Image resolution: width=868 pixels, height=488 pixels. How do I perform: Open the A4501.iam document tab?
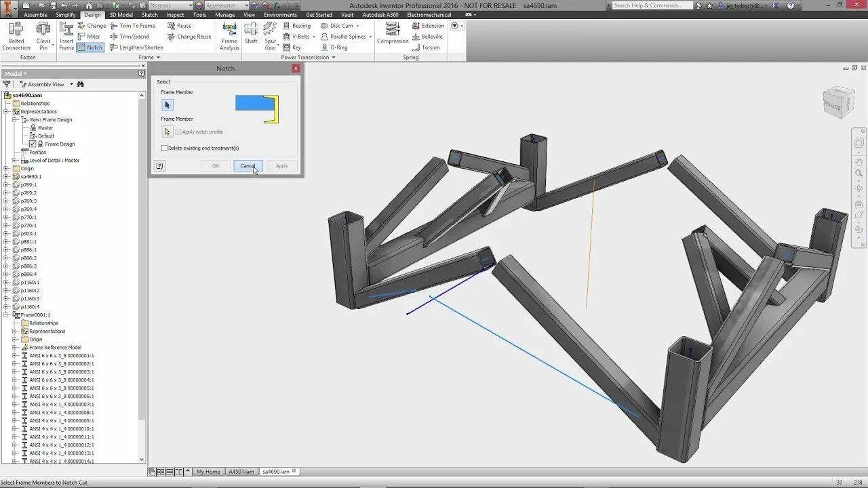(x=241, y=472)
